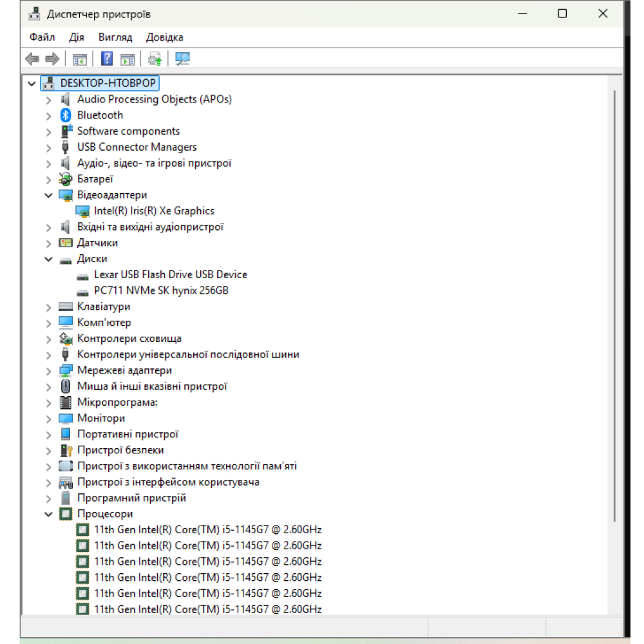
Task: Click the show/hide action pane toolbar icon
Action: click(x=128, y=59)
